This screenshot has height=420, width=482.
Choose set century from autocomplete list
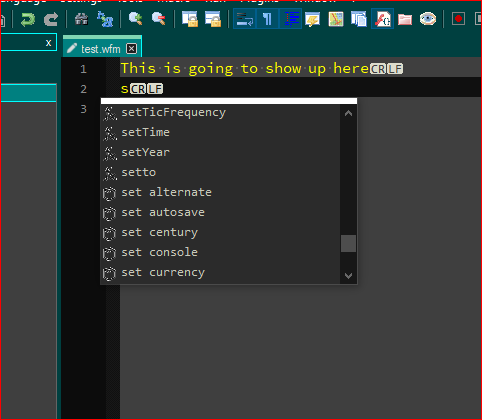(220, 232)
